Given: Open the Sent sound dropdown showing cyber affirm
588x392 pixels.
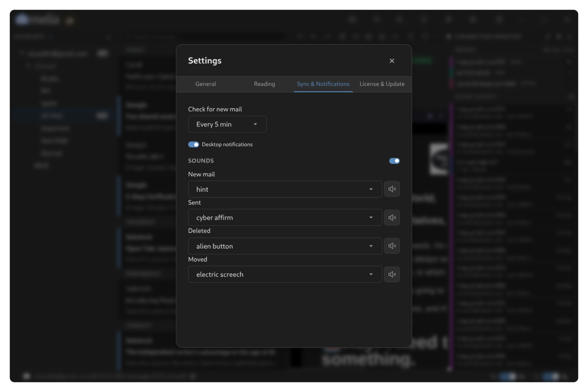Looking at the screenshot, I should pyautogui.click(x=285, y=218).
